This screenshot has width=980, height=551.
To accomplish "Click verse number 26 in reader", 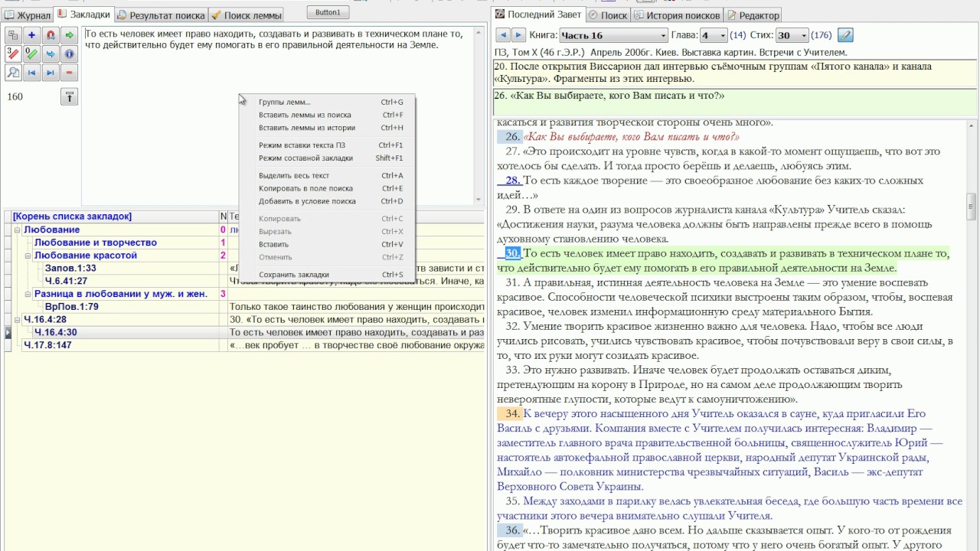I will pos(513,137).
